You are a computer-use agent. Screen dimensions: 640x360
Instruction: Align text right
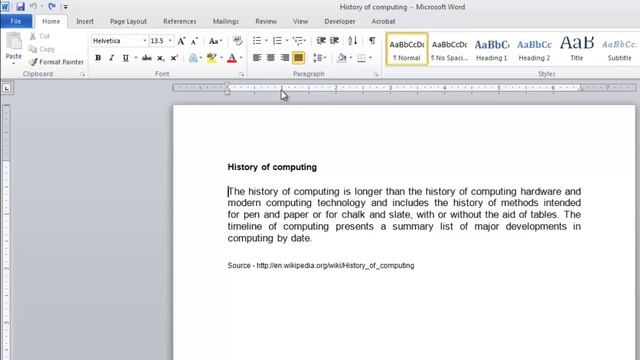point(285,58)
